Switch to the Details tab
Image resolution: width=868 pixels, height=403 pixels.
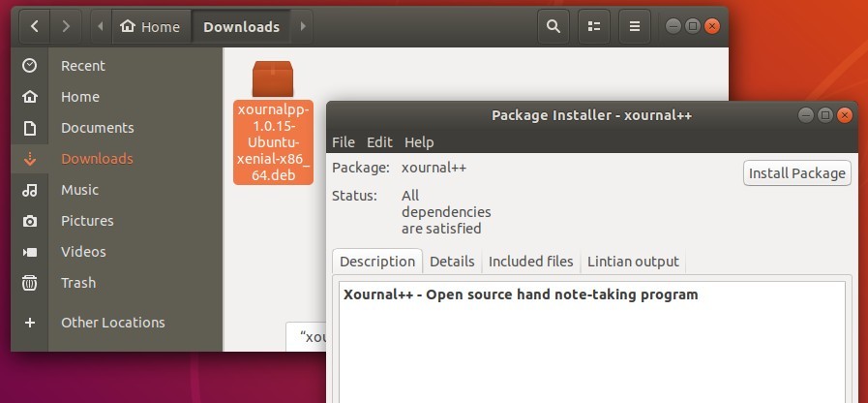click(x=452, y=262)
